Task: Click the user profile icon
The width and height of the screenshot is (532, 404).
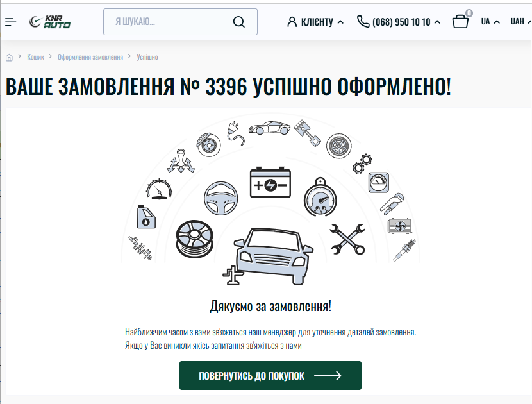Action: coord(292,22)
